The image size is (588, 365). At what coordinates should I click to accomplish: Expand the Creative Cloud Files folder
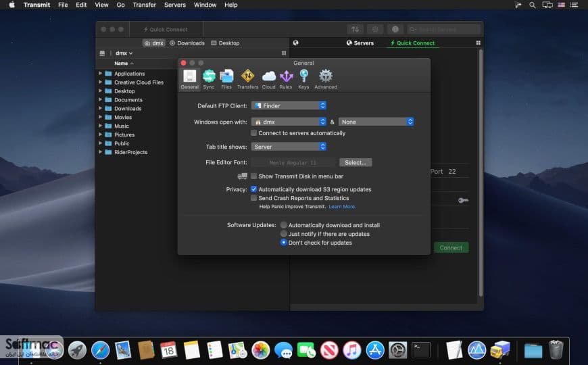(100, 82)
